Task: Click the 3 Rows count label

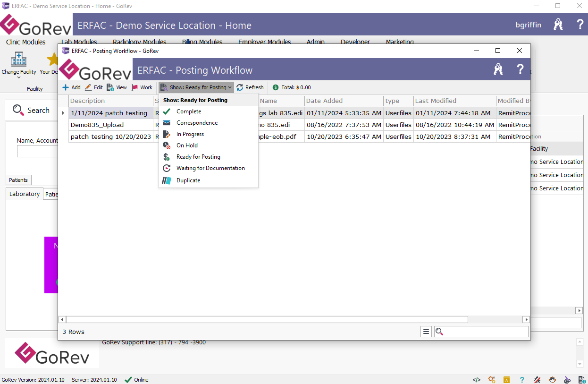Action: click(74, 332)
